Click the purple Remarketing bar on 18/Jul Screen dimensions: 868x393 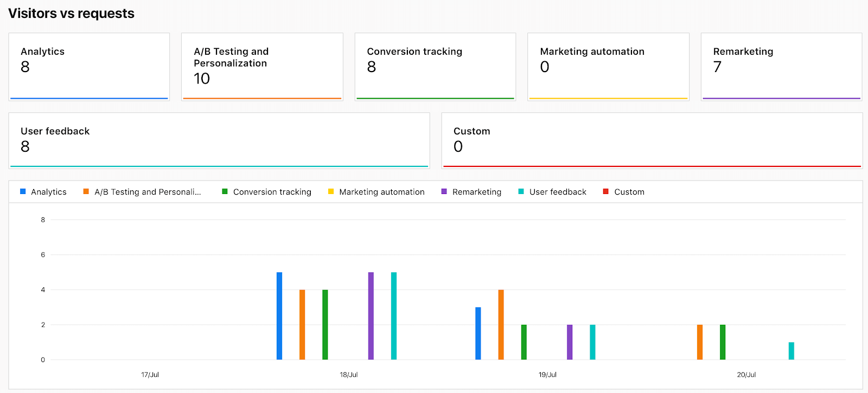point(371,316)
